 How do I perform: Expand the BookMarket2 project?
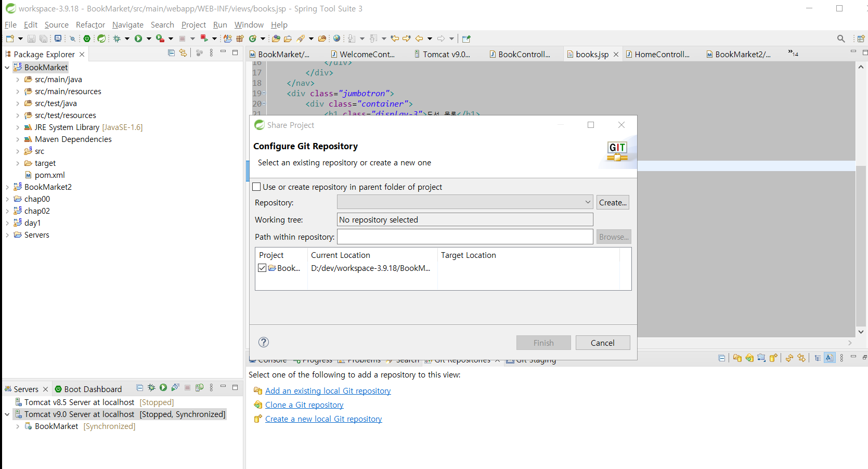(x=7, y=187)
